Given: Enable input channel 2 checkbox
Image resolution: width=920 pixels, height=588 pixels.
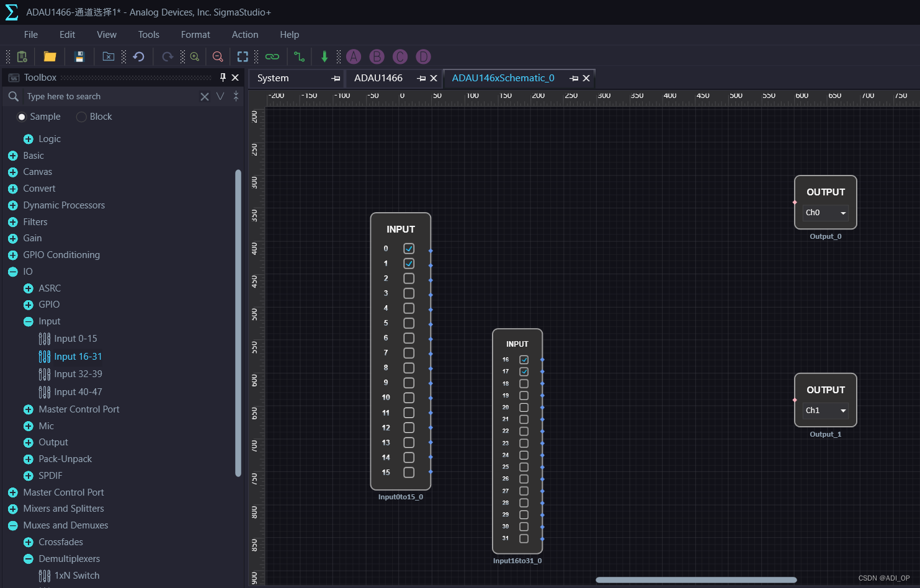Looking at the screenshot, I should coord(409,278).
